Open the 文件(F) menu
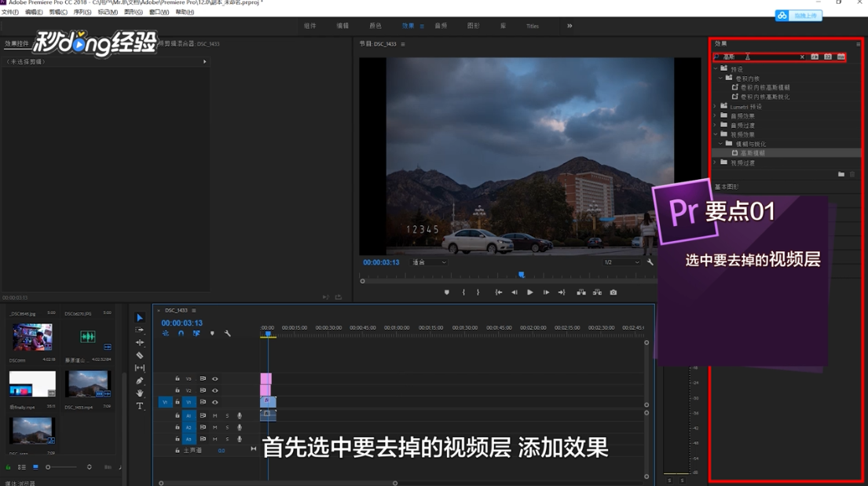 (10, 12)
